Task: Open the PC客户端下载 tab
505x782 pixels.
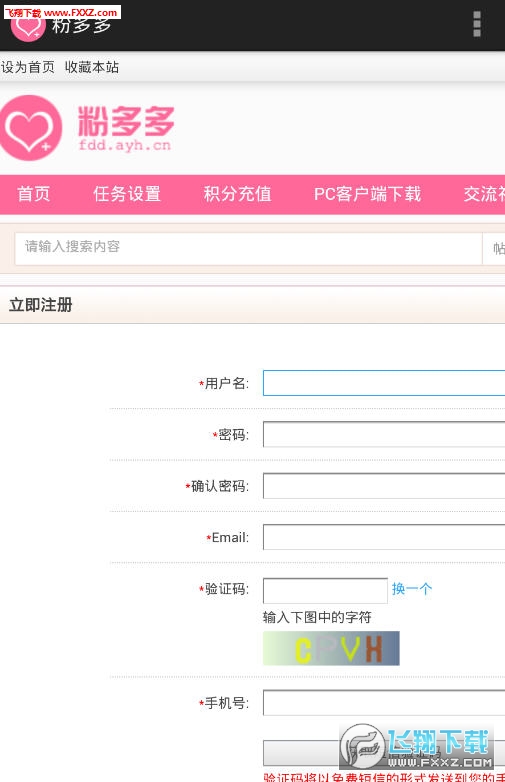Action: tap(367, 194)
